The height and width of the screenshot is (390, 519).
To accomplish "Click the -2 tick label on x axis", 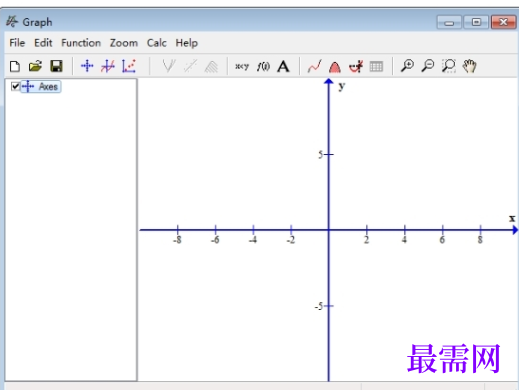I will (291, 240).
